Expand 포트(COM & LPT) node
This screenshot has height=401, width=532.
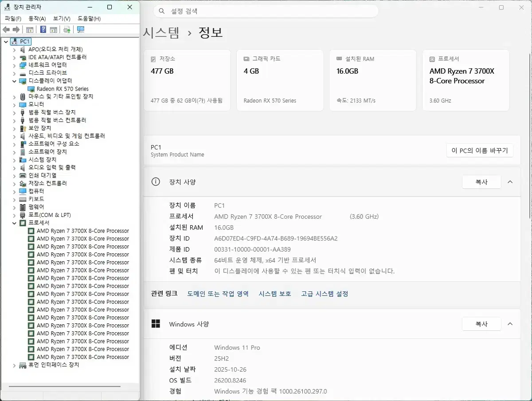[14, 215]
